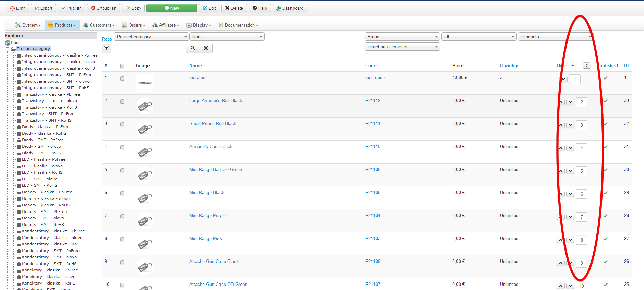
Task: Focus the product search text field
Action: (x=148, y=48)
